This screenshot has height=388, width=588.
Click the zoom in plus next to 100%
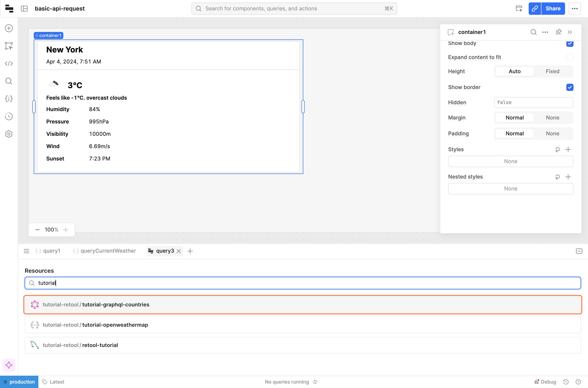66,230
